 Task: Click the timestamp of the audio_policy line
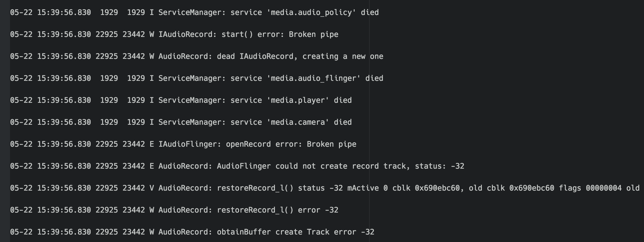tap(50, 12)
